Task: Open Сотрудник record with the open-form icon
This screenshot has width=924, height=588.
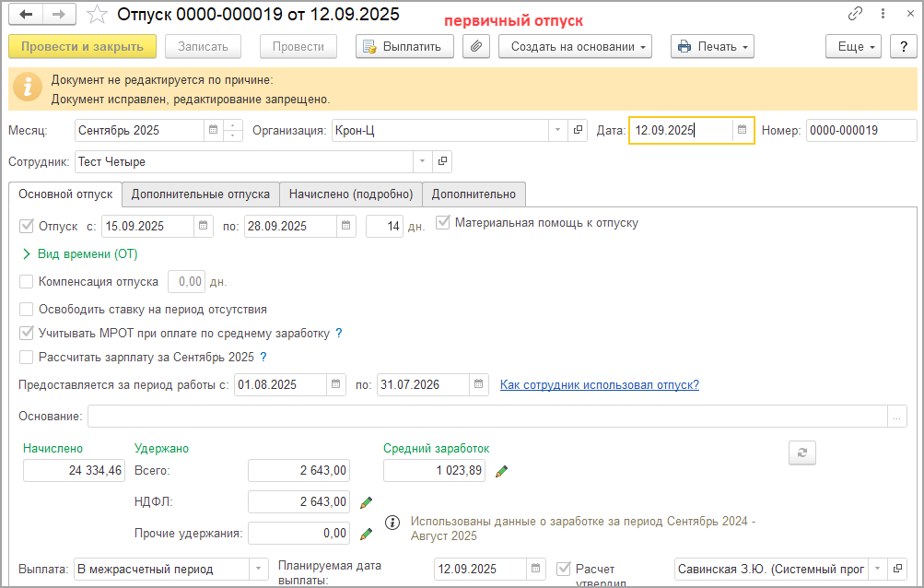Action: (443, 161)
